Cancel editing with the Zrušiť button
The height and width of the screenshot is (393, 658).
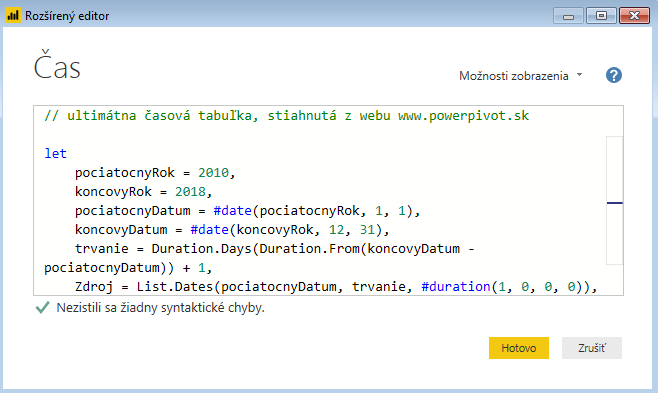tap(592, 348)
